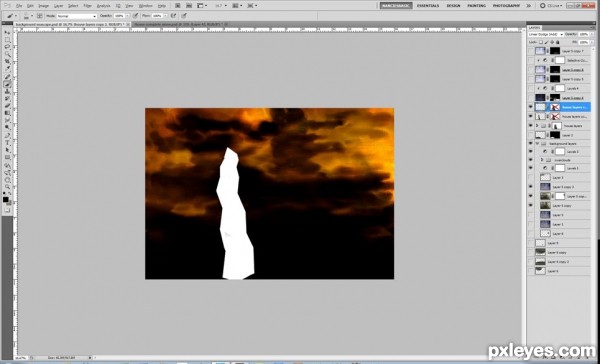Screen dimensions: 600x364
Task: Hide the selected highlighted layer's eye
Action: tap(530, 107)
